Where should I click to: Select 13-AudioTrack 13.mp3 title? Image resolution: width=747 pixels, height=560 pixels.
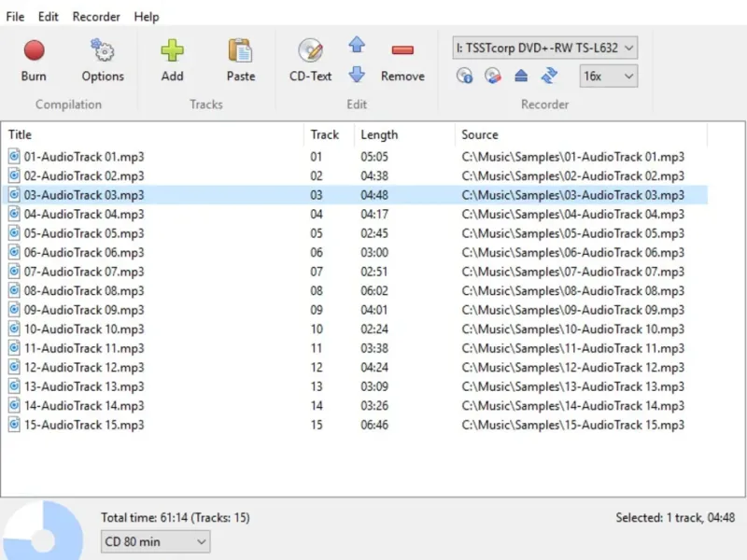(x=84, y=386)
